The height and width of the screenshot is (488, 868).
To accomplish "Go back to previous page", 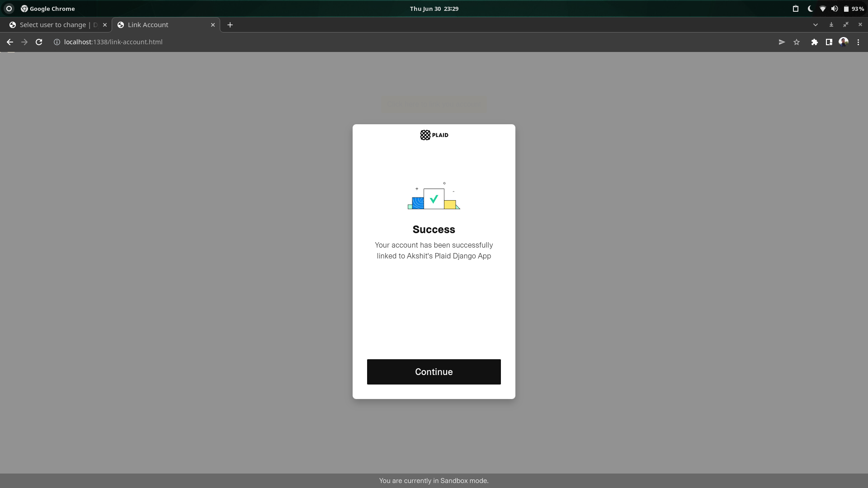I will (x=9, y=42).
